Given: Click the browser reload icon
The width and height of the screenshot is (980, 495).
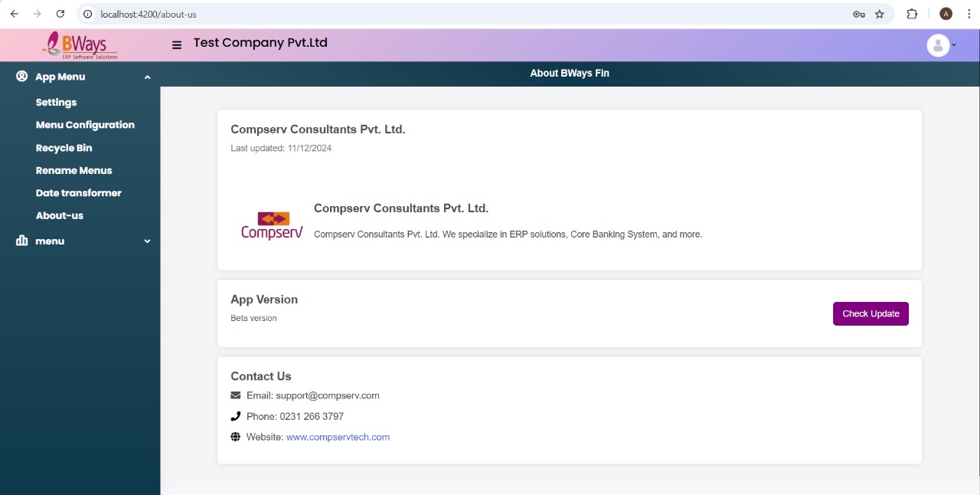Looking at the screenshot, I should (x=60, y=14).
